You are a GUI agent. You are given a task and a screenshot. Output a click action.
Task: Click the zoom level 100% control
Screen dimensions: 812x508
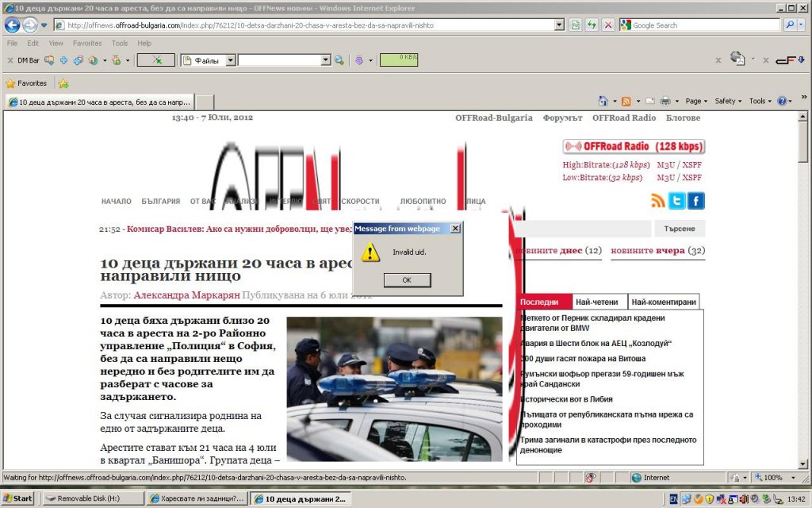pyautogui.click(x=774, y=477)
